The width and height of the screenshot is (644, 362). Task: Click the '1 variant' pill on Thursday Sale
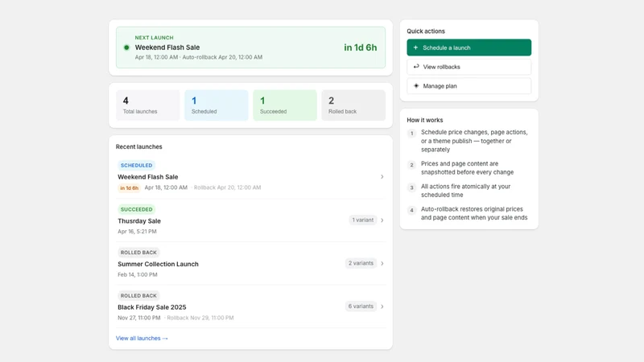363,220
